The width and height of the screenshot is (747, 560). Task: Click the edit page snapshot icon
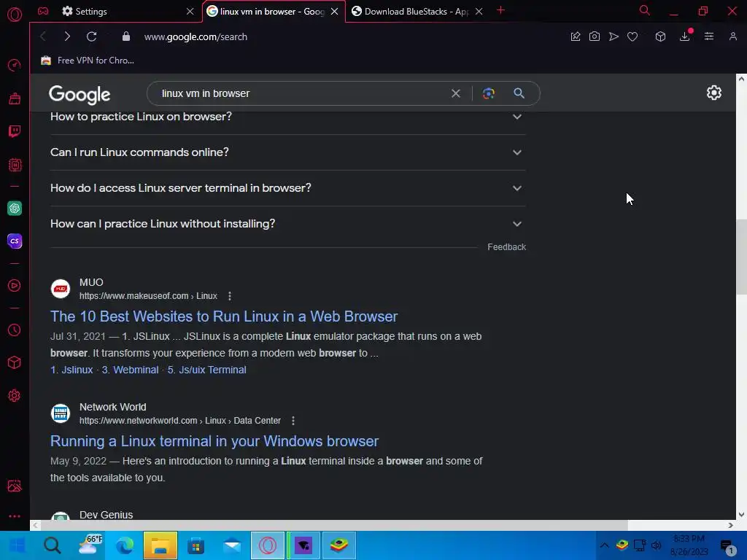[x=576, y=36]
